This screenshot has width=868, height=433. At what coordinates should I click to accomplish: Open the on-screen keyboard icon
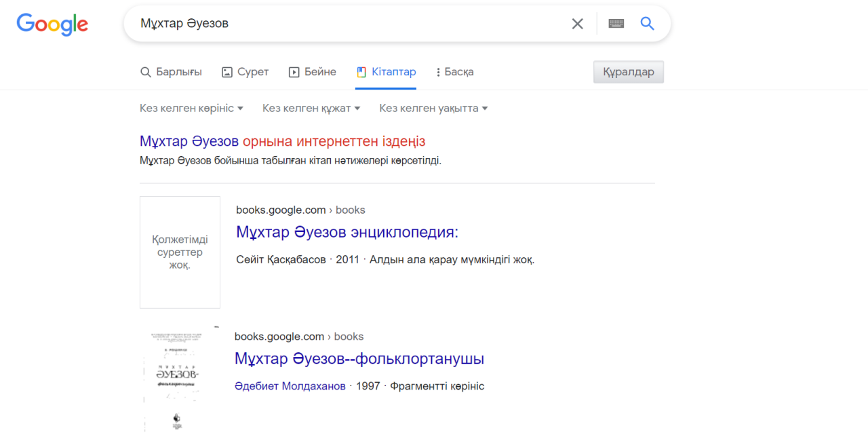(x=616, y=24)
